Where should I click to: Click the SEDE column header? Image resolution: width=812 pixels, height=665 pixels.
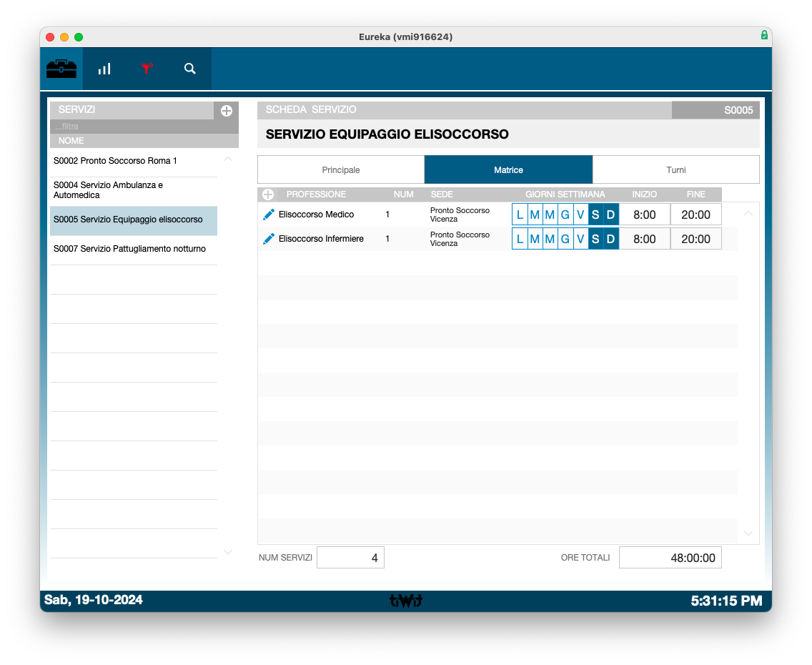tap(442, 194)
